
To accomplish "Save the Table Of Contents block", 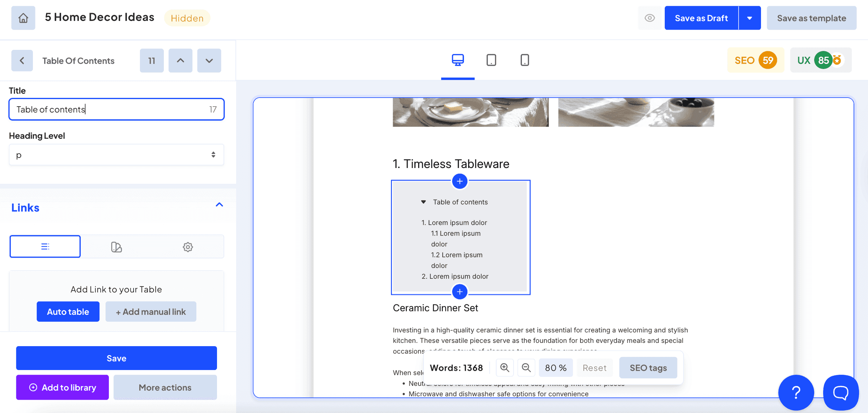I will click(x=116, y=358).
